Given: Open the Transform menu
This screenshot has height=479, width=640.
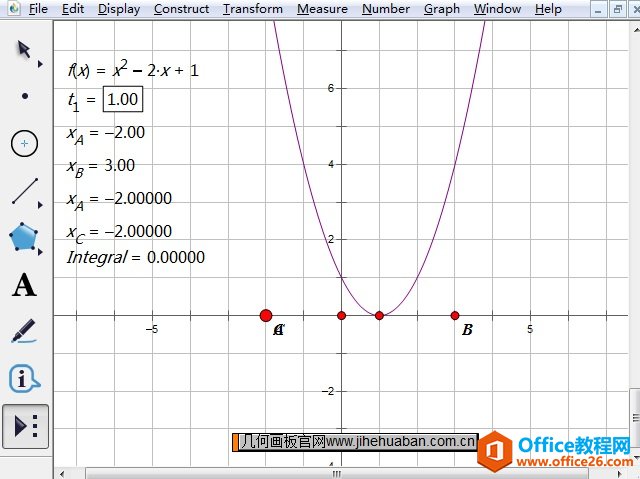Looking at the screenshot, I should (x=253, y=9).
